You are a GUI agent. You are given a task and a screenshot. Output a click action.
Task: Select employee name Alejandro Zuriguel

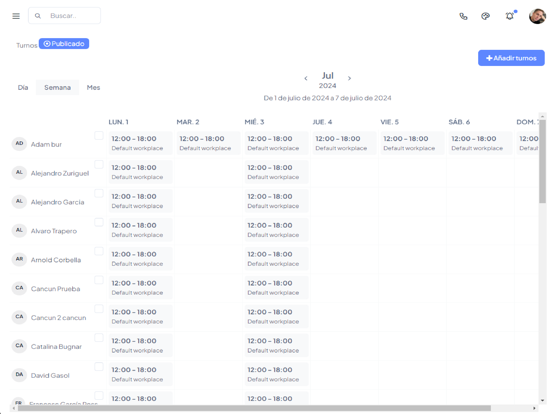[x=60, y=173]
